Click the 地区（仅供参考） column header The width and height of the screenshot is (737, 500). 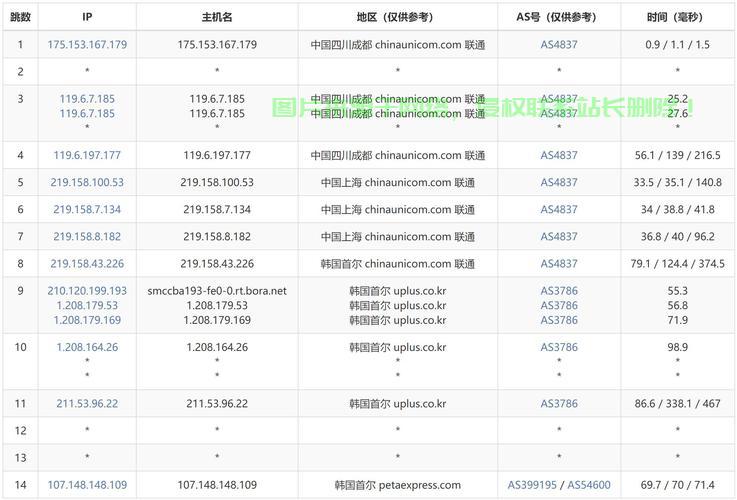pyautogui.click(x=398, y=17)
